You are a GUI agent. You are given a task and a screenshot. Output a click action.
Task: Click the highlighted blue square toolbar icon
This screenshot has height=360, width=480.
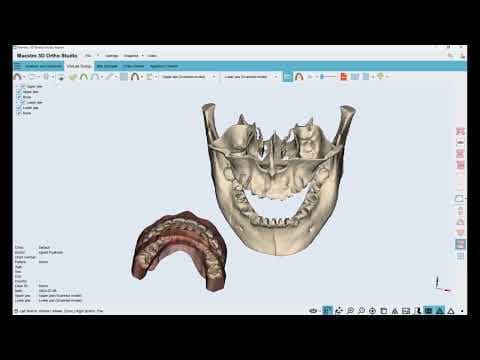click(287, 77)
